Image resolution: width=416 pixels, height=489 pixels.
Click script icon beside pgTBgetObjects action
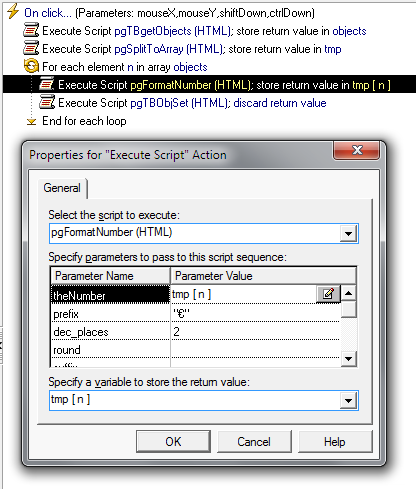31,30
